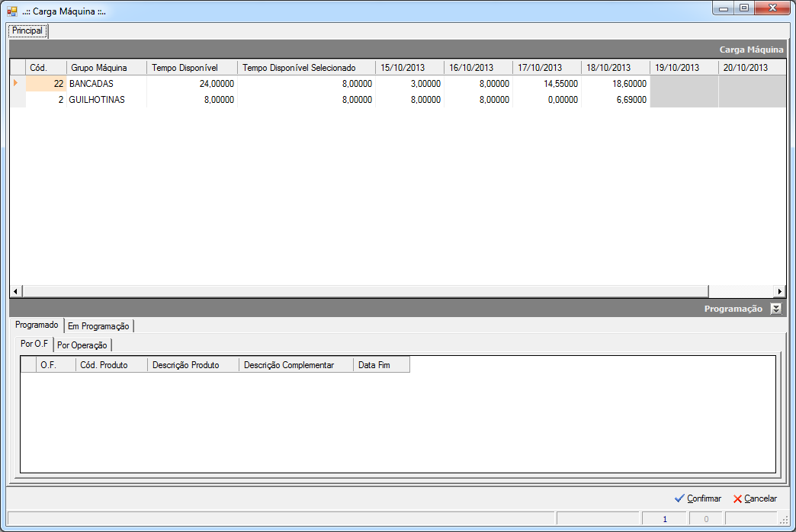The height and width of the screenshot is (532, 796).
Task: Click the 18/10/2013 column header
Action: pos(615,68)
